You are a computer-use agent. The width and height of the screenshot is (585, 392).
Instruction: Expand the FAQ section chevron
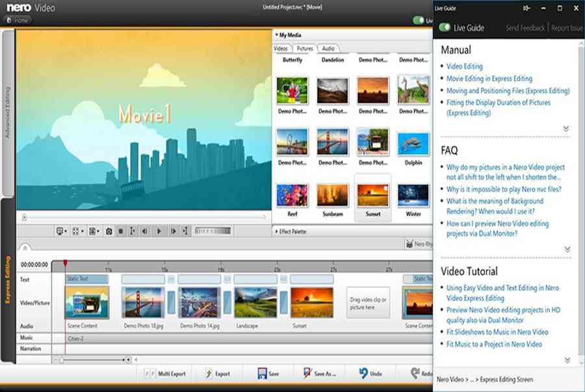tap(567, 249)
